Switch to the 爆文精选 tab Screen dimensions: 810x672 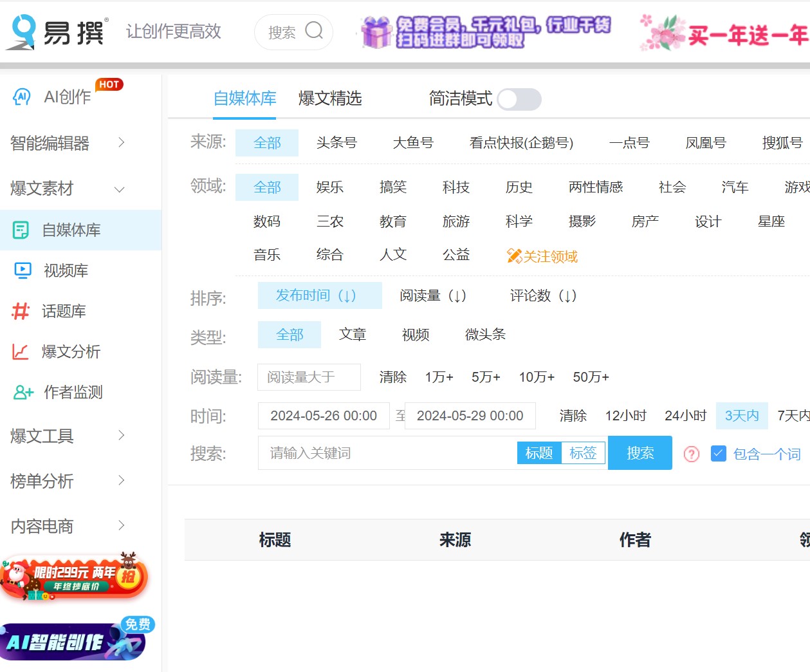click(329, 99)
